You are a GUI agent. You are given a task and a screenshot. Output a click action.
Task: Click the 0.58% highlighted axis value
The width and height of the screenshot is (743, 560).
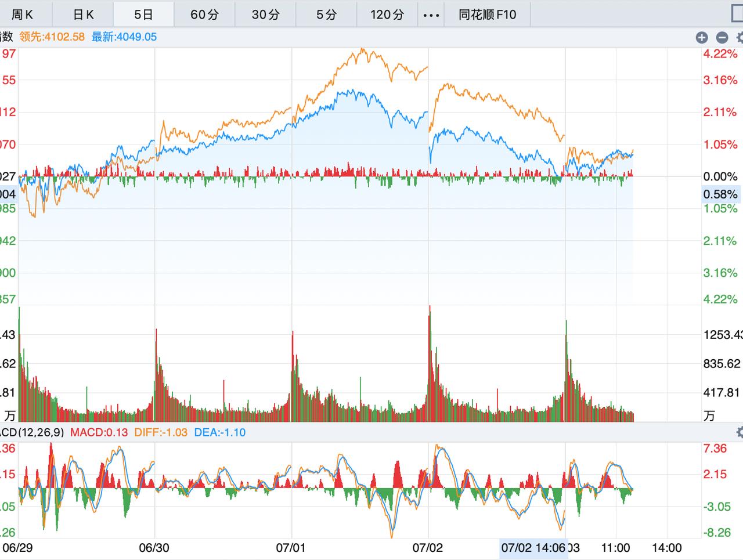click(720, 194)
